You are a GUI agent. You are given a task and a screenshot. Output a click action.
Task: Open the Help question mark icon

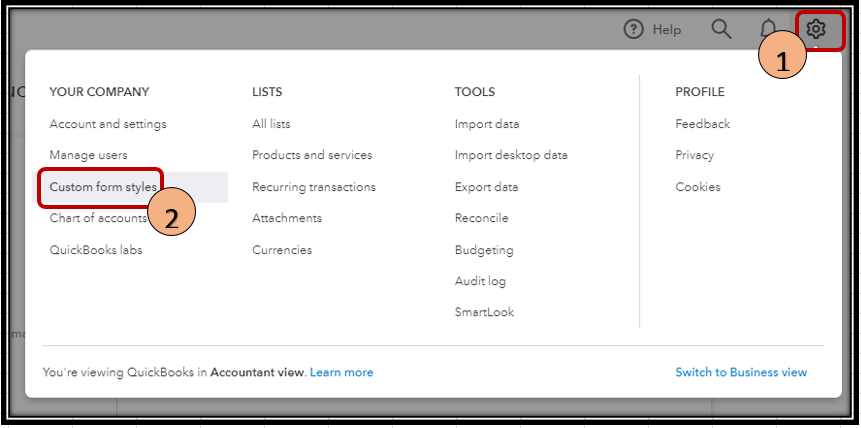tap(633, 30)
